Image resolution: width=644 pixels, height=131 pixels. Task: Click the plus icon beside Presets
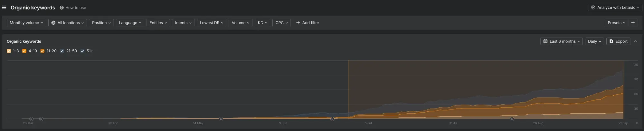pyautogui.click(x=633, y=23)
